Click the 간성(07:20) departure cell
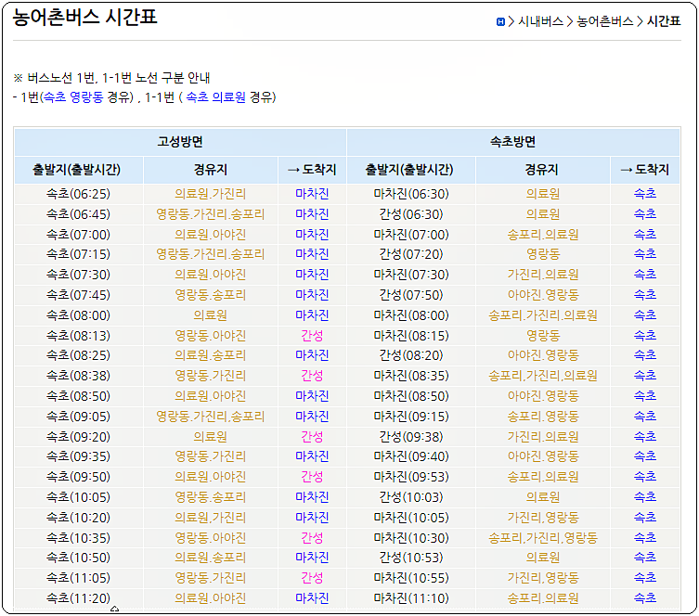Viewport: 699px width, 616px height. point(411,254)
